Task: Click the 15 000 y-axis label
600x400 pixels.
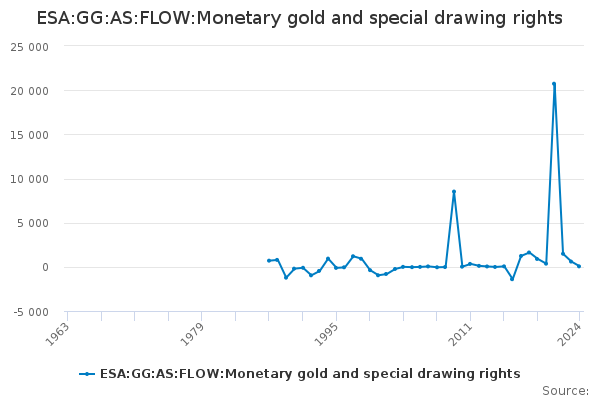Action: click(31, 135)
